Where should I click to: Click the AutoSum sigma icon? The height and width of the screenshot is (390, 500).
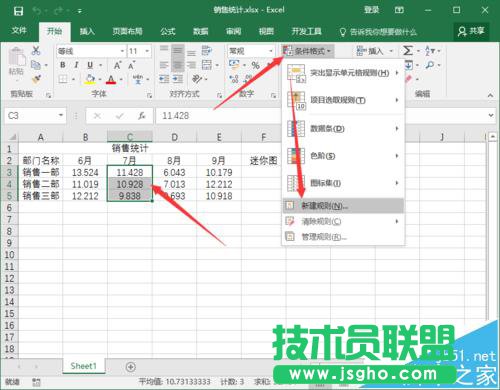(408, 51)
